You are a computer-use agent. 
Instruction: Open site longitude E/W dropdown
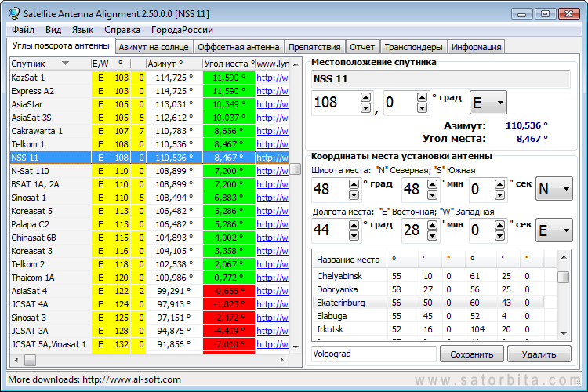(554, 230)
